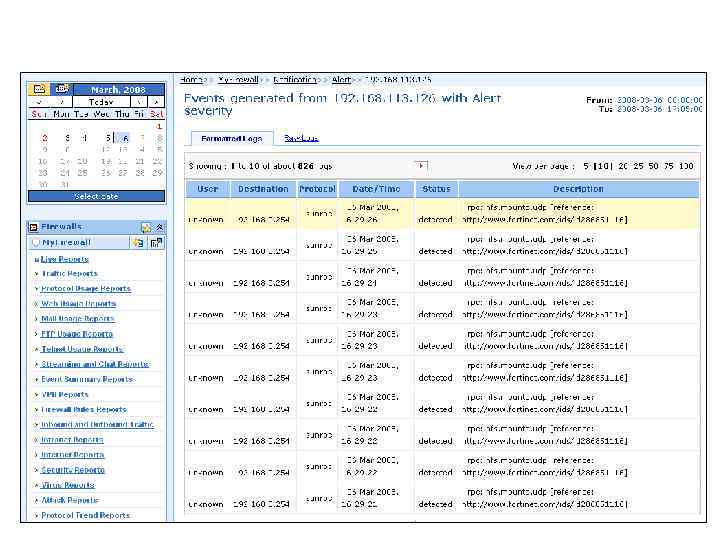Sort by the Status column header
The height and width of the screenshot is (540, 720).
pyautogui.click(x=436, y=189)
